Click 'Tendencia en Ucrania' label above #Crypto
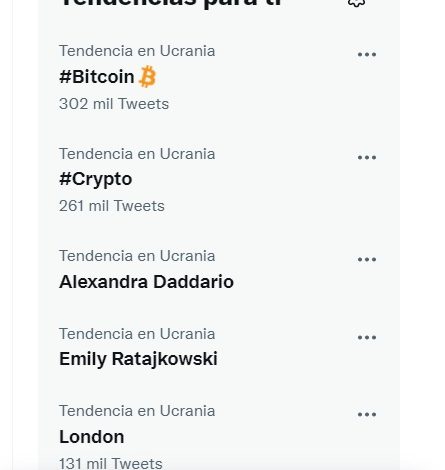Image resolution: width=445 pixels, height=470 pixels. (x=137, y=154)
